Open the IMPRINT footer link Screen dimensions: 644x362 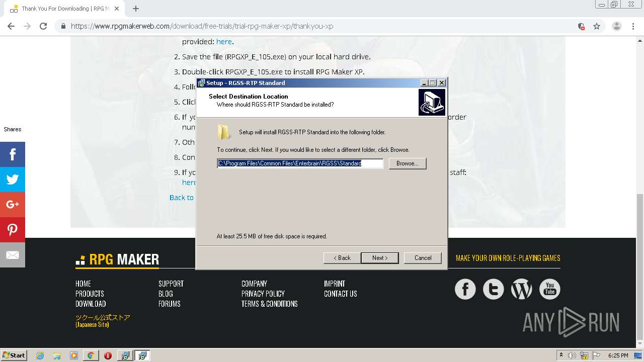335,284
